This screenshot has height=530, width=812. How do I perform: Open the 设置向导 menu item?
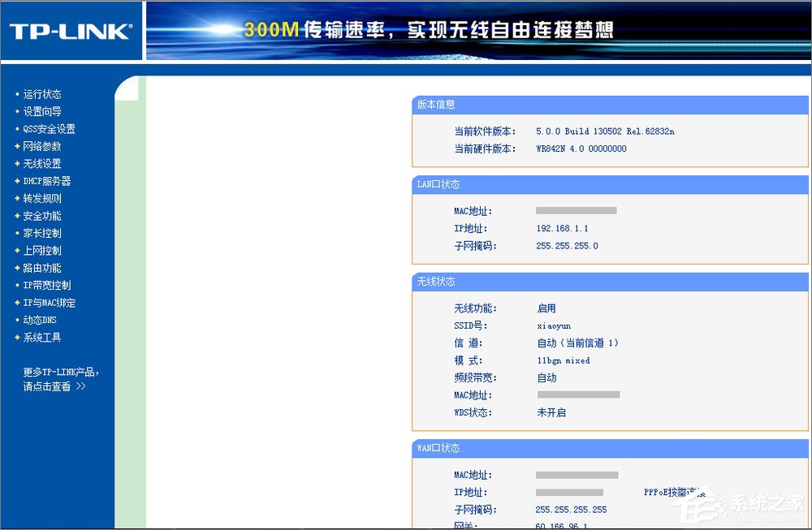[x=41, y=111]
